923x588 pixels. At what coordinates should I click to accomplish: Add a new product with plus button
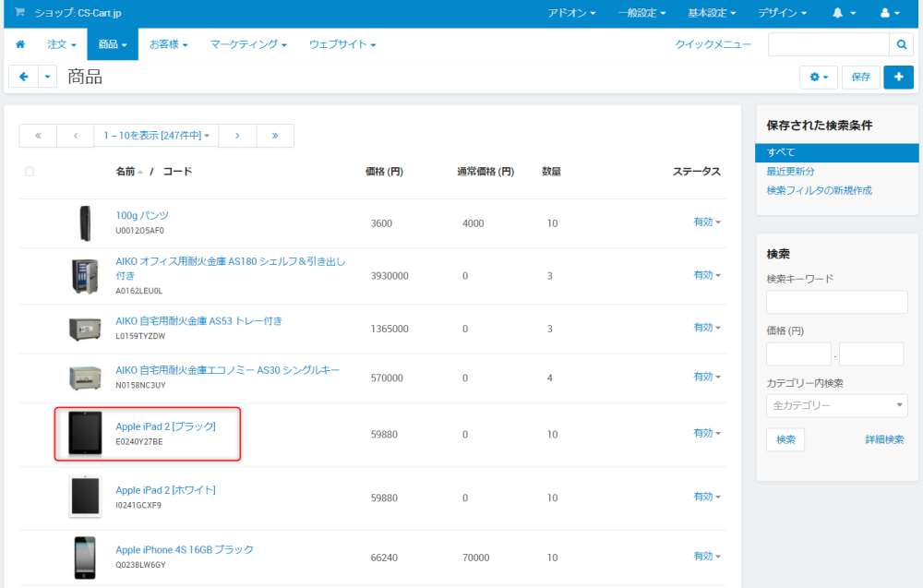click(x=898, y=78)
